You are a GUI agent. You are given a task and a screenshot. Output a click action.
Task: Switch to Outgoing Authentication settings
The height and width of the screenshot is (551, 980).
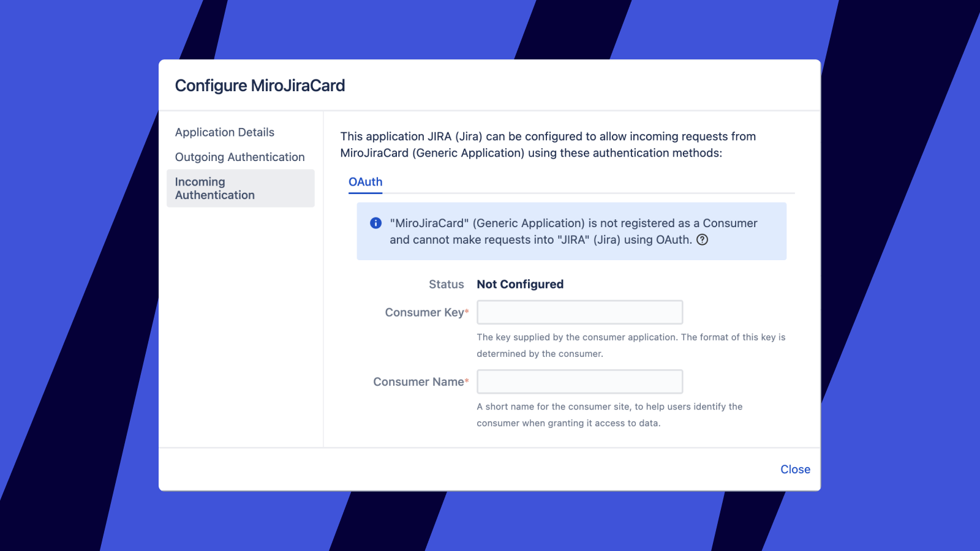click(239, 157)
